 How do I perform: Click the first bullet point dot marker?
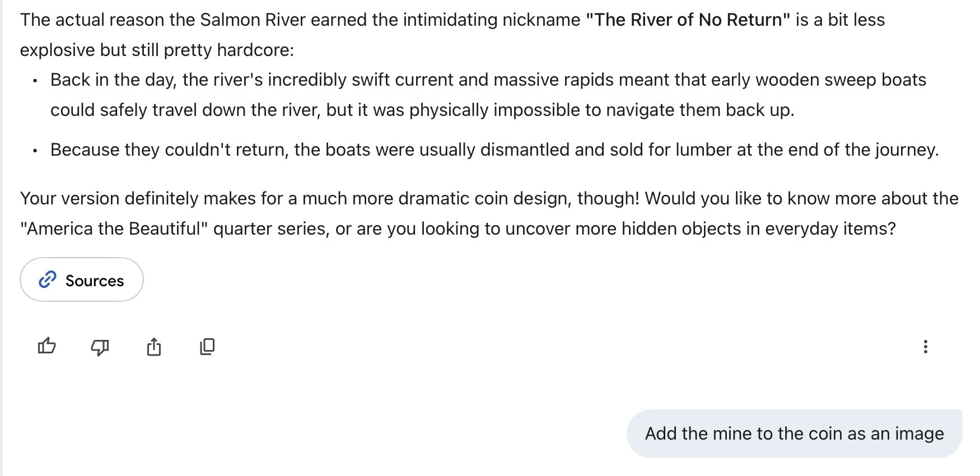35,81
